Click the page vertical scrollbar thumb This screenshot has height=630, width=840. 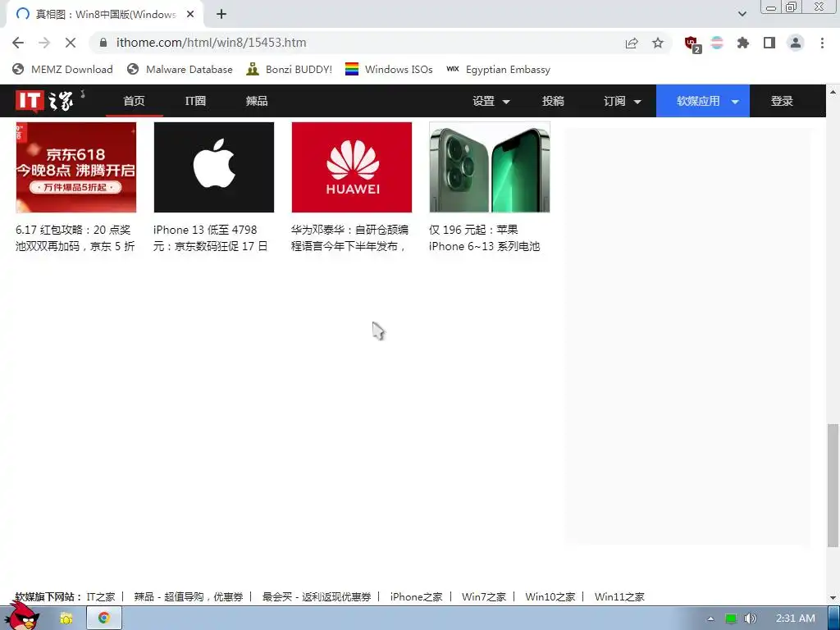tap(833, 486)
